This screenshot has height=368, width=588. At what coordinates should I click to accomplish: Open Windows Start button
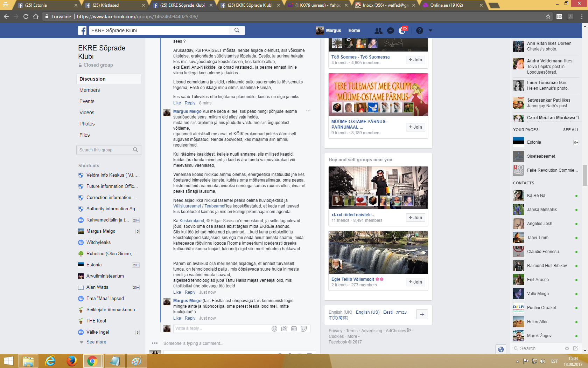tap(8, 361)
